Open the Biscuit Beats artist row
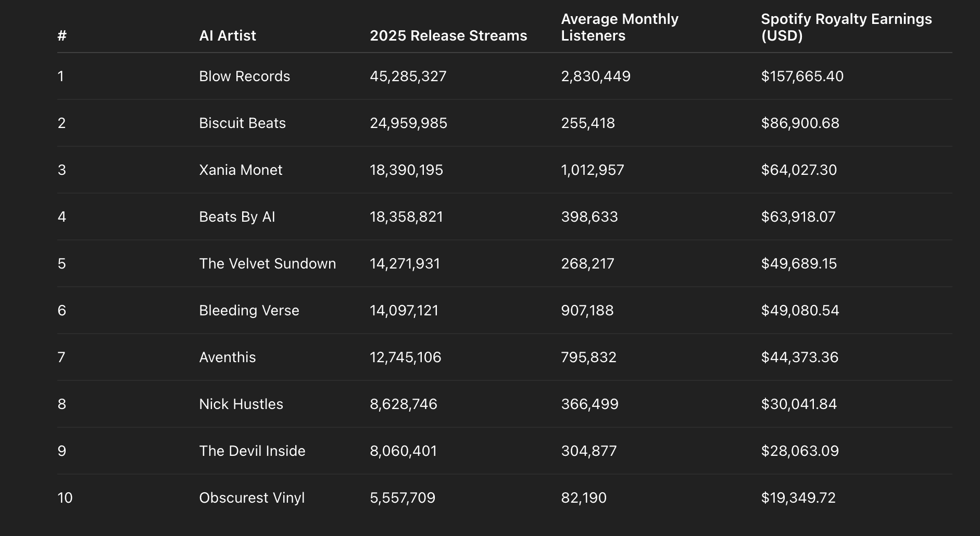980x536 pixels. 242,123
